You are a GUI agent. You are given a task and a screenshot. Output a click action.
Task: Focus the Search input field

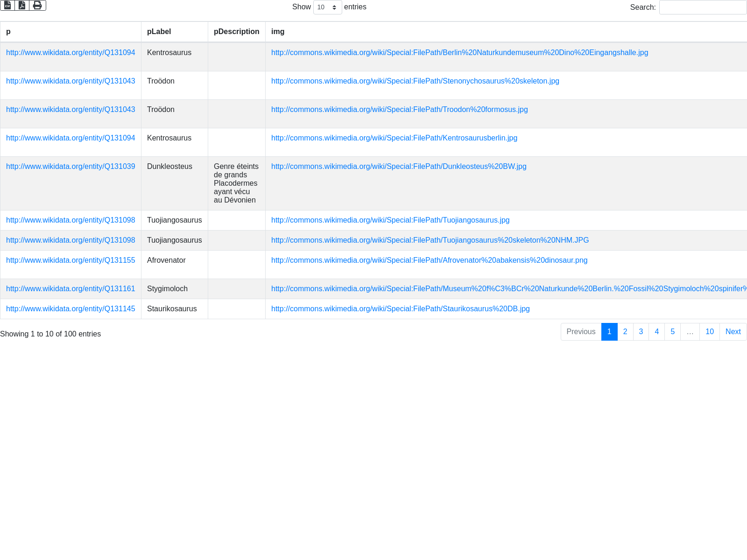[703, 7]
